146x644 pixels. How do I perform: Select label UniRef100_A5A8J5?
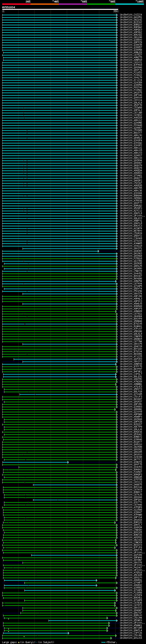tap(131, 304)
